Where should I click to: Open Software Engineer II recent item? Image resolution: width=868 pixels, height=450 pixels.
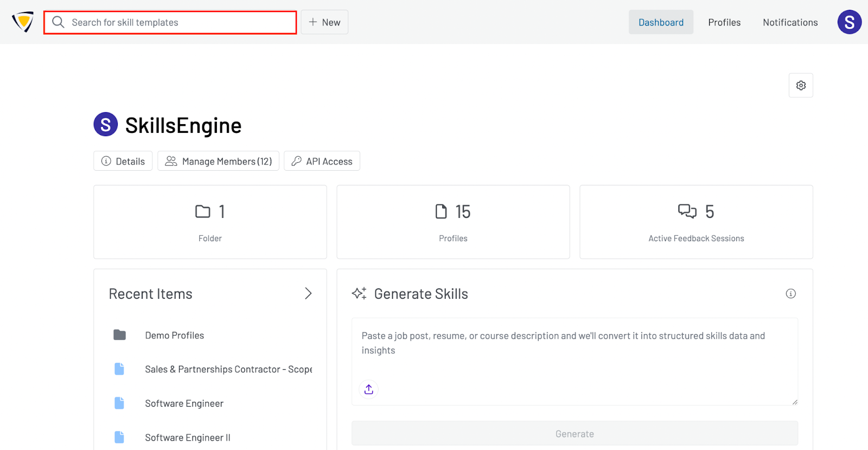tap(188, 438)
